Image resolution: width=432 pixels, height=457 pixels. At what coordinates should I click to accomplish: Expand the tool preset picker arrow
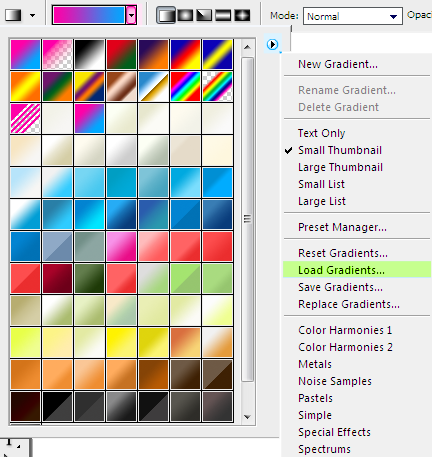coord(33,15)
